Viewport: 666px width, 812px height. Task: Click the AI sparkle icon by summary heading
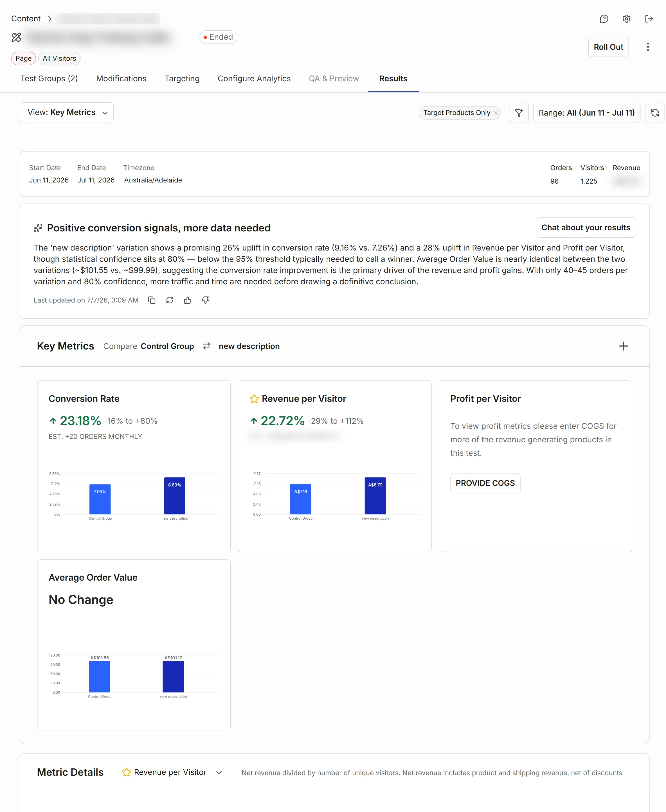[38, 228]
